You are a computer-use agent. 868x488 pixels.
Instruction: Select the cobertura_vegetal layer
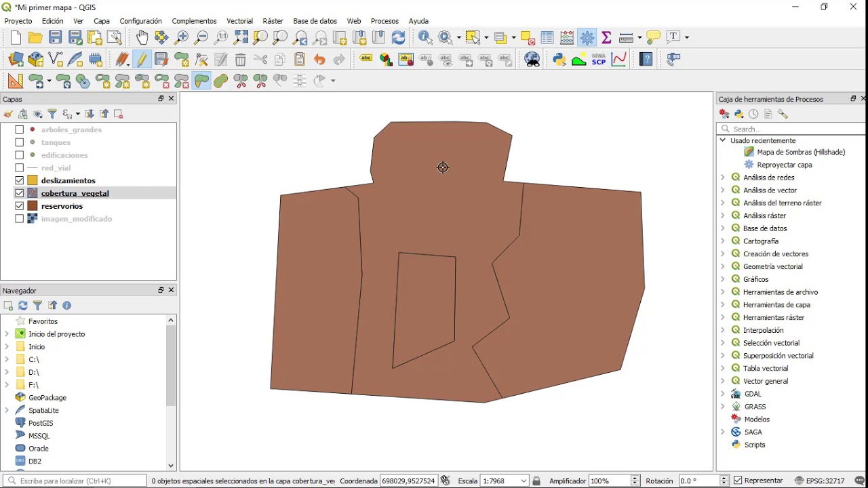pos(75,193)
